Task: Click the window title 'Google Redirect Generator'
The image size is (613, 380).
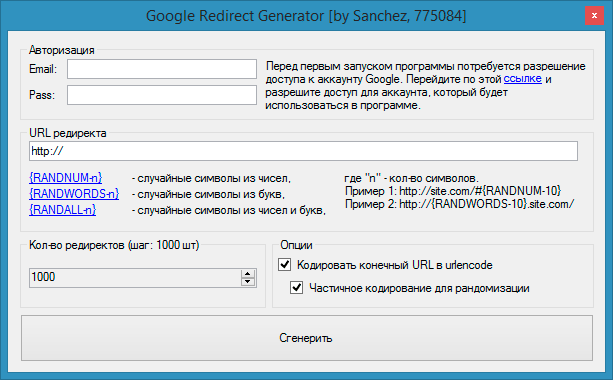Action: [x=235, y=16]
